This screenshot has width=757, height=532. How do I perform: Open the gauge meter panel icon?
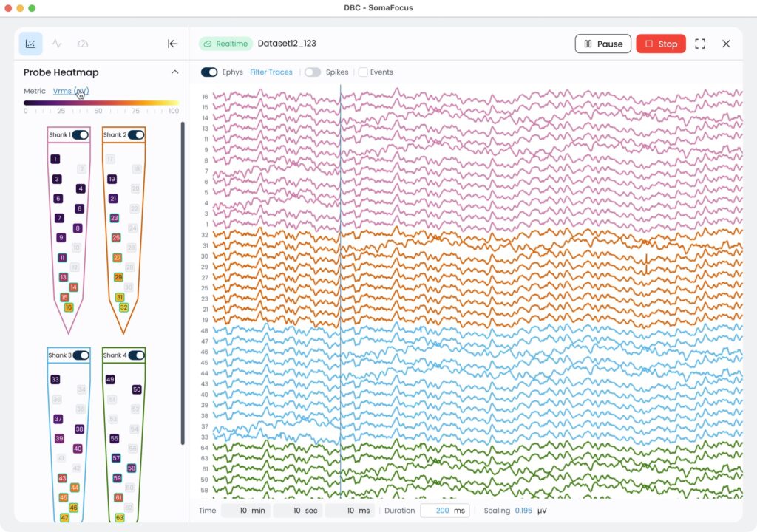coord(83,44)
